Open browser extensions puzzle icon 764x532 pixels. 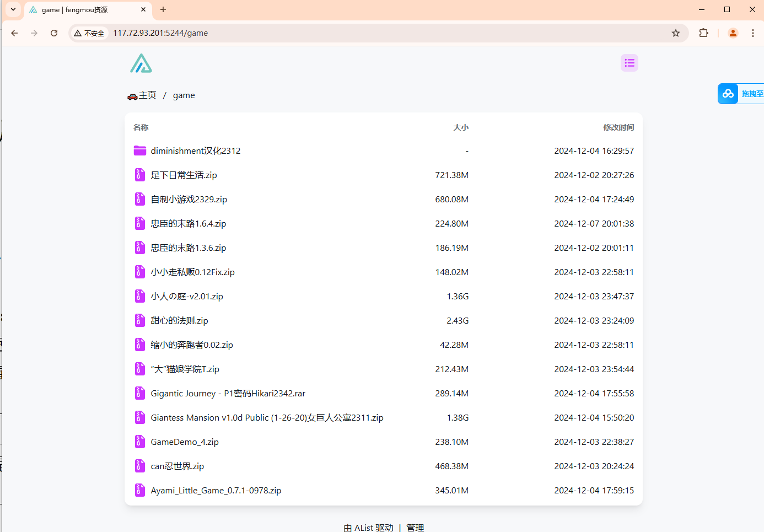point(703,33)
